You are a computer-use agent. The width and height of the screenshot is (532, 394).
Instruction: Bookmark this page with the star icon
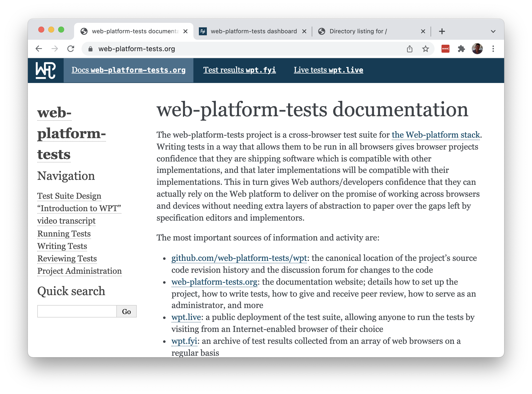pyautogui.click(x=426, y=49)
